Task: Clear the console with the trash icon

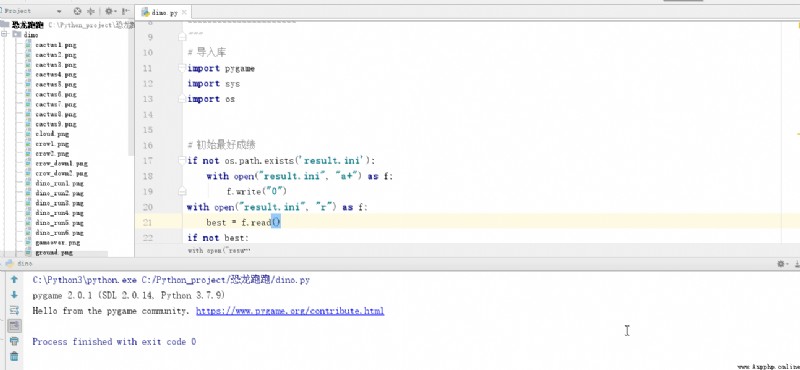Action: (14, 356)
